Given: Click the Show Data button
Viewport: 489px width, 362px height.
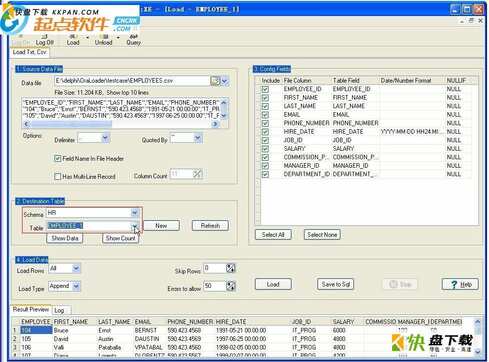Looking at the screenshot, I should 65,238.
